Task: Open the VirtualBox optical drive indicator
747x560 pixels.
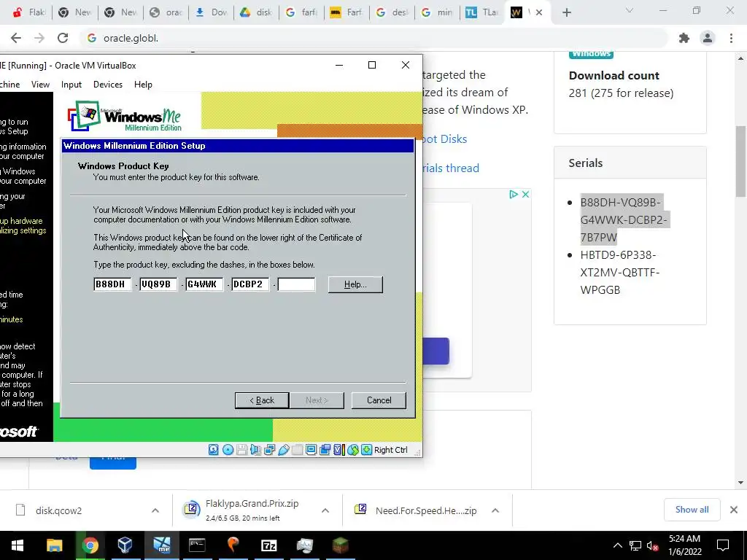Action: tap(228, 449)
